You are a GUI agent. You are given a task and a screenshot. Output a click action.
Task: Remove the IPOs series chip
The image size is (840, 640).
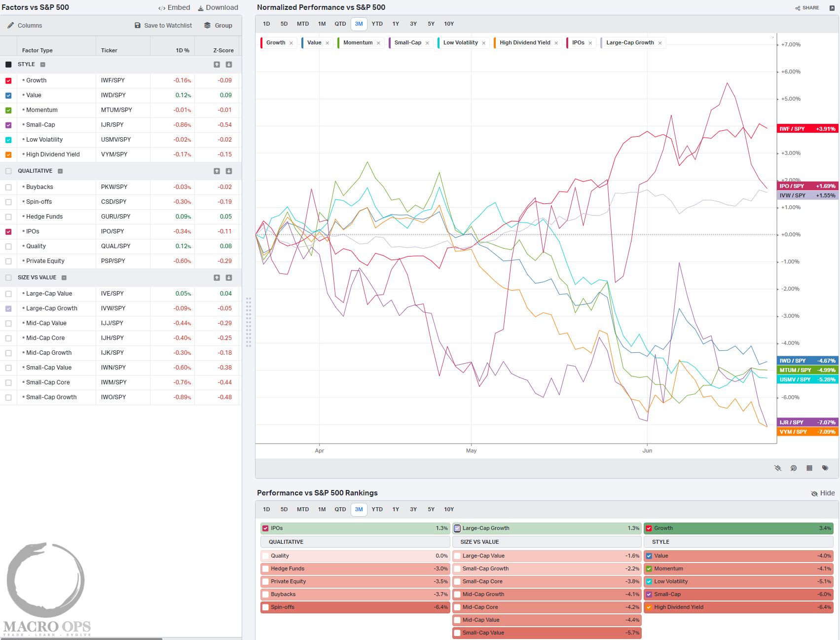[590, 43]
